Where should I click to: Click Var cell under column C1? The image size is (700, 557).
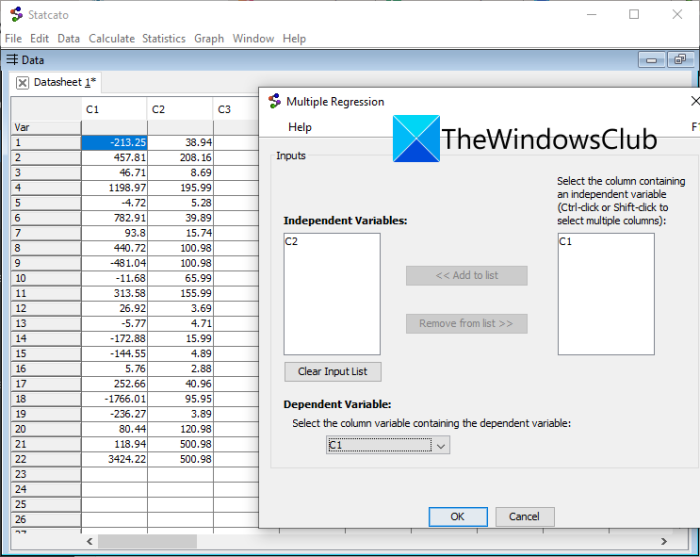tap(114, 128)
